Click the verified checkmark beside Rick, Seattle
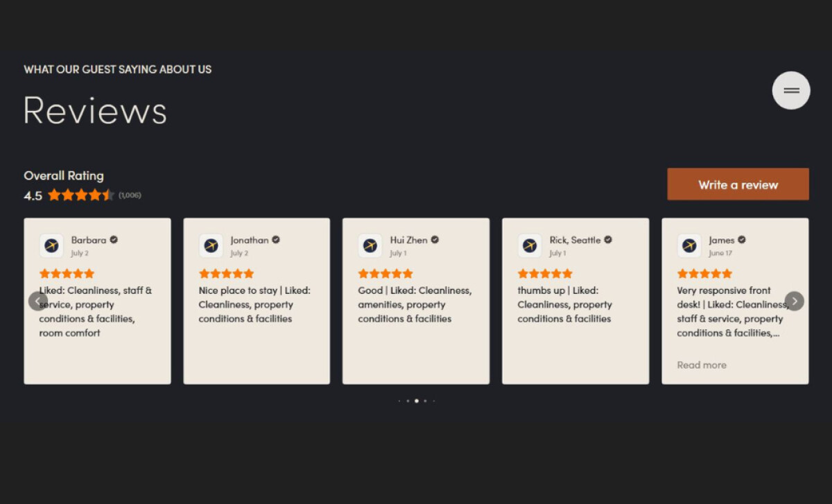The image size is (832, 504). click(x=607, y=239)
